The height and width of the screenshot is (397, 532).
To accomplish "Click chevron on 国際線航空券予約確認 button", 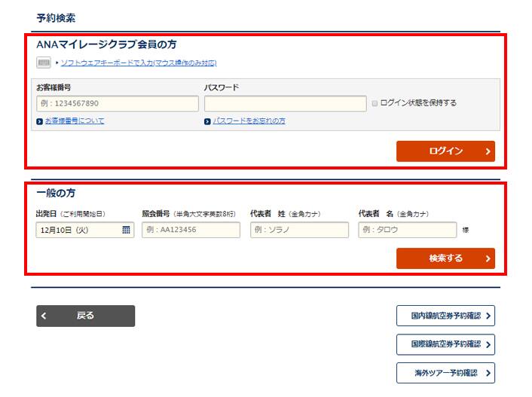I will [489, 344].
